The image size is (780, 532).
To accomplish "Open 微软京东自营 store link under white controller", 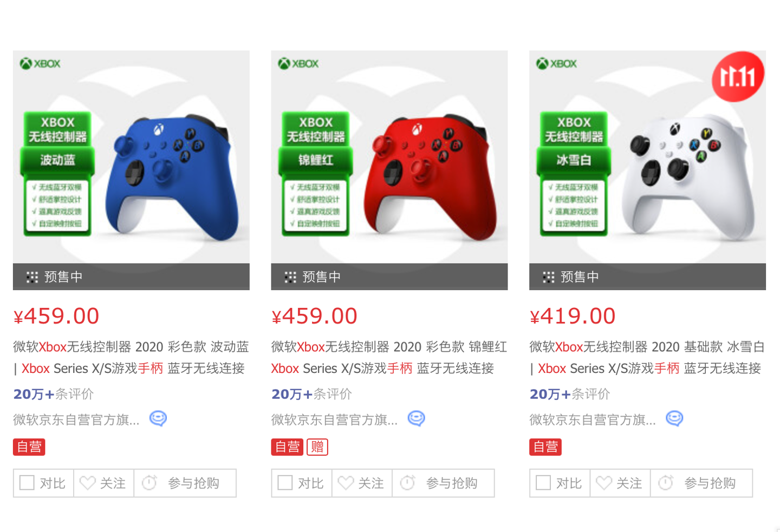I will (x=593, y=419).
